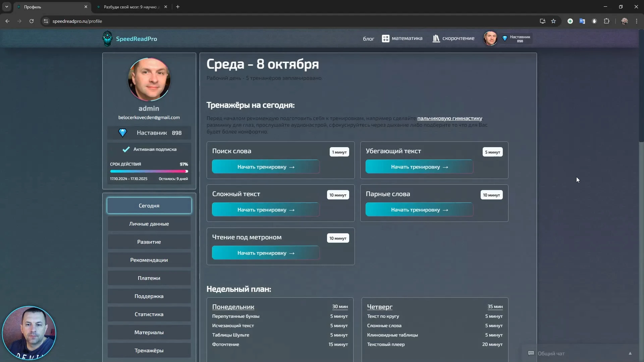The image size is (644, 362).
Task: Click the browser forward arrow
Action: 19,21
